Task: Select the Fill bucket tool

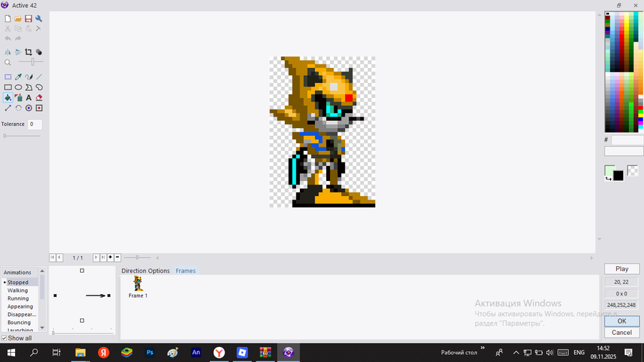Action: [x=8, y=98]
